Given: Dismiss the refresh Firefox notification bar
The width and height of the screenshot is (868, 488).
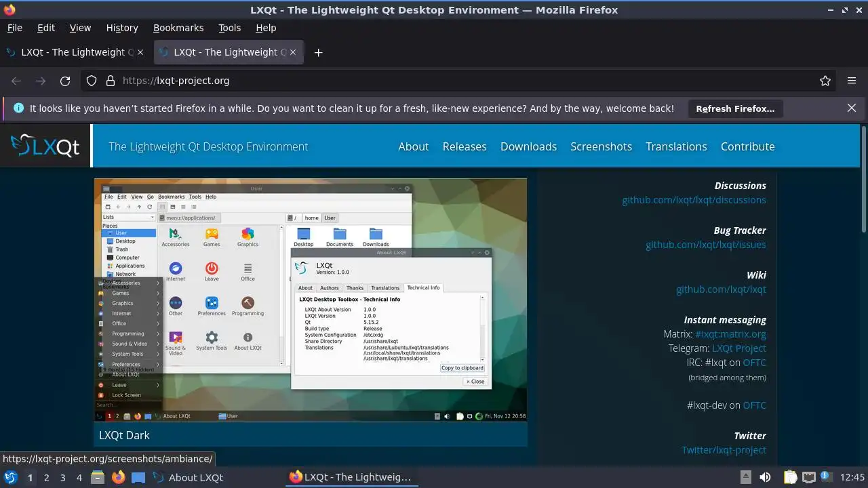Looking at the screenshot, I should [852, 108].
